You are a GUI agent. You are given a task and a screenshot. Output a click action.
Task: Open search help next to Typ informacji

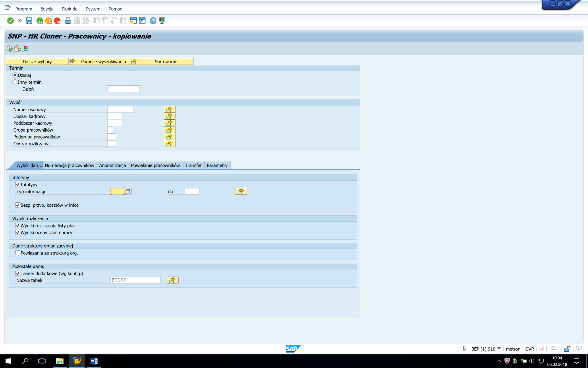(x=128, y=191)
